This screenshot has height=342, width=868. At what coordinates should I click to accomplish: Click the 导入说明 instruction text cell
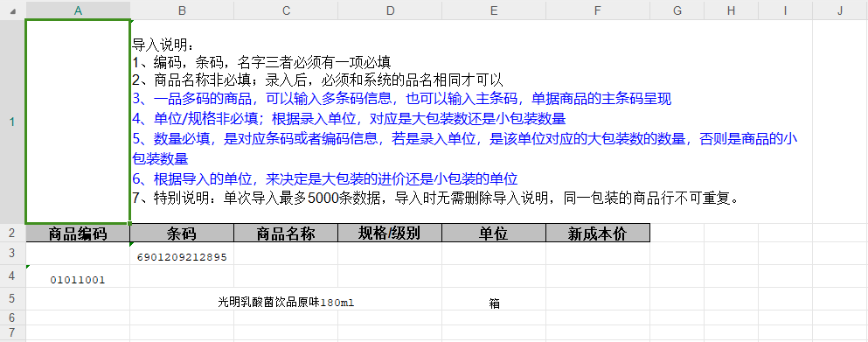coord(471,122)
